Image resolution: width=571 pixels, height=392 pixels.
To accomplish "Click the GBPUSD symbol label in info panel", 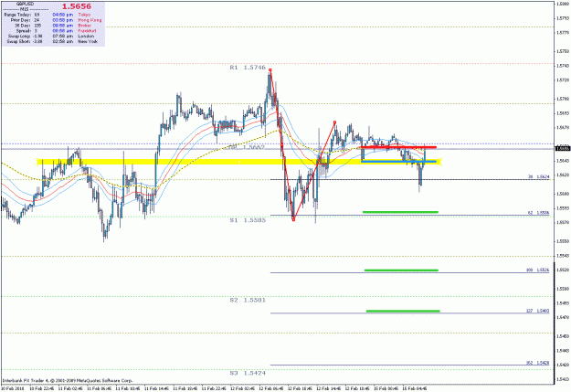I will 25,4.
